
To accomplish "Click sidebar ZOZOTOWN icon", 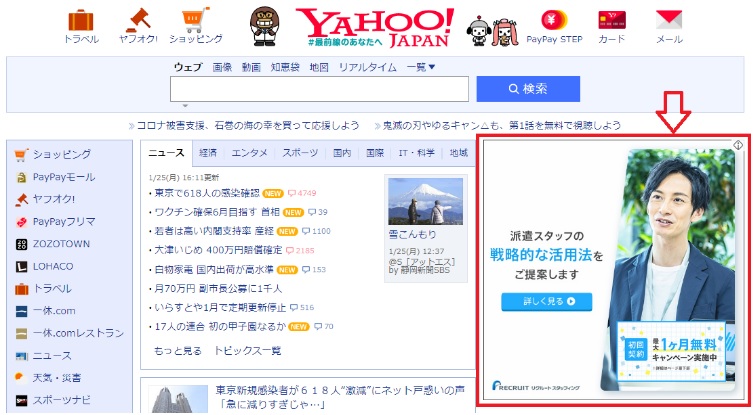I will [21, 244].
